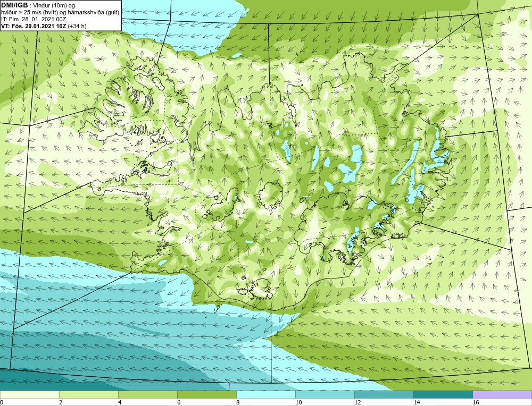Click the legend scale label '0'
This screenshot has height=406, width=532.
[x=2, y=402]
